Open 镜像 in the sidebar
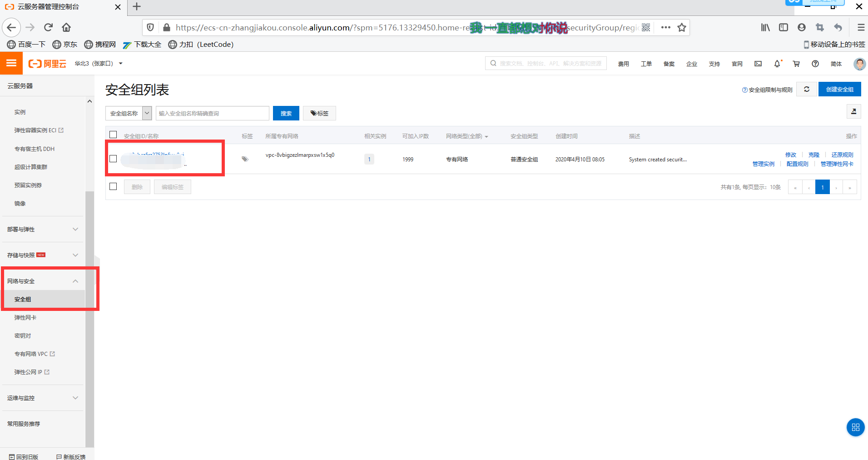The width and height of the screenshot is (868, 460). (20, 203)
